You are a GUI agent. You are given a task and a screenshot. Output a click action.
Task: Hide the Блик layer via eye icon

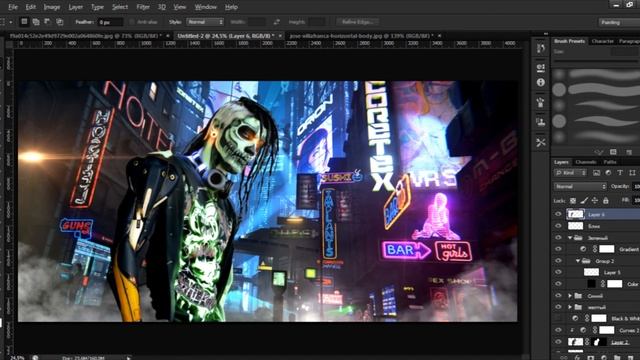558,226
